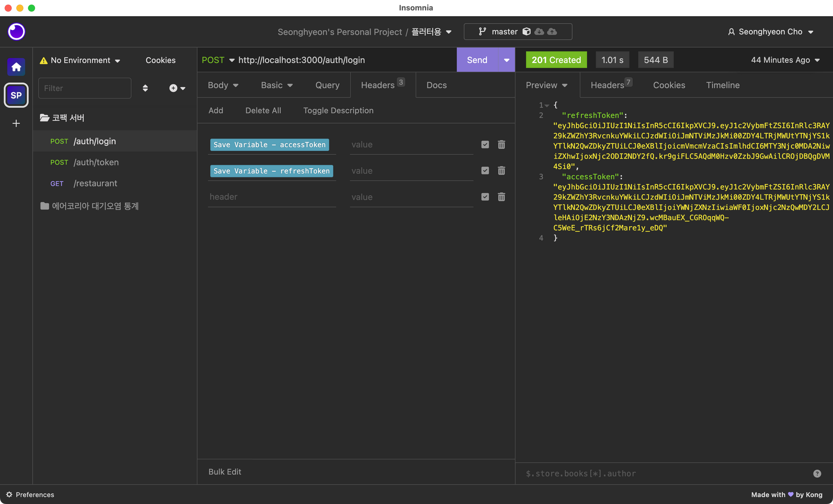Click the cloud push icon next to master
This screenshot has width=833, height=504.
pos(552,32)
